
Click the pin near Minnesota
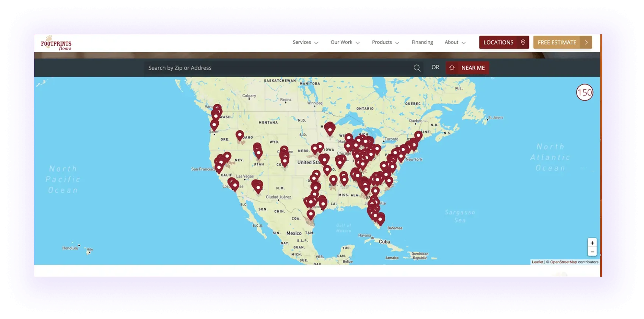coord(330,129)
